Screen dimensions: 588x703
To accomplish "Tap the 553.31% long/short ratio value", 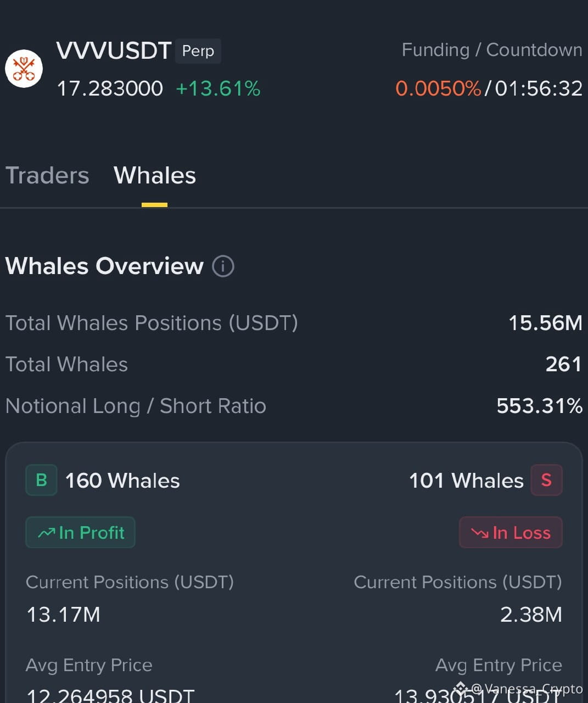I will point(539,406).
